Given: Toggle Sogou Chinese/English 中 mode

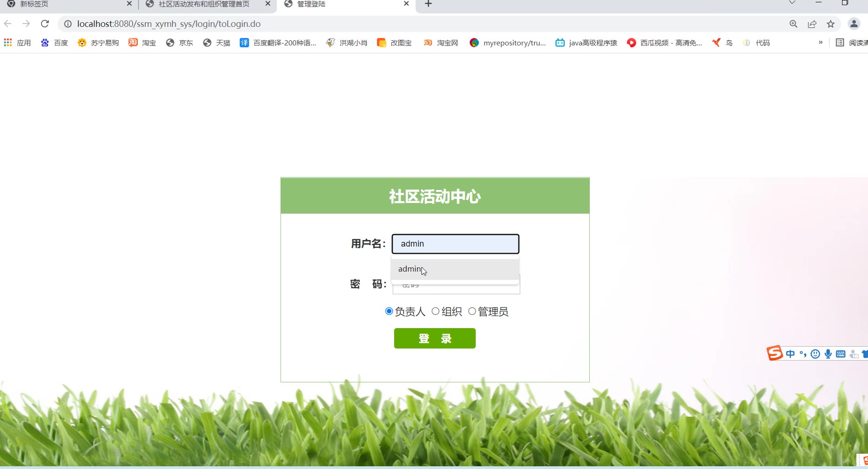Looking at the screenshot, I should click(x=791, y=354).
